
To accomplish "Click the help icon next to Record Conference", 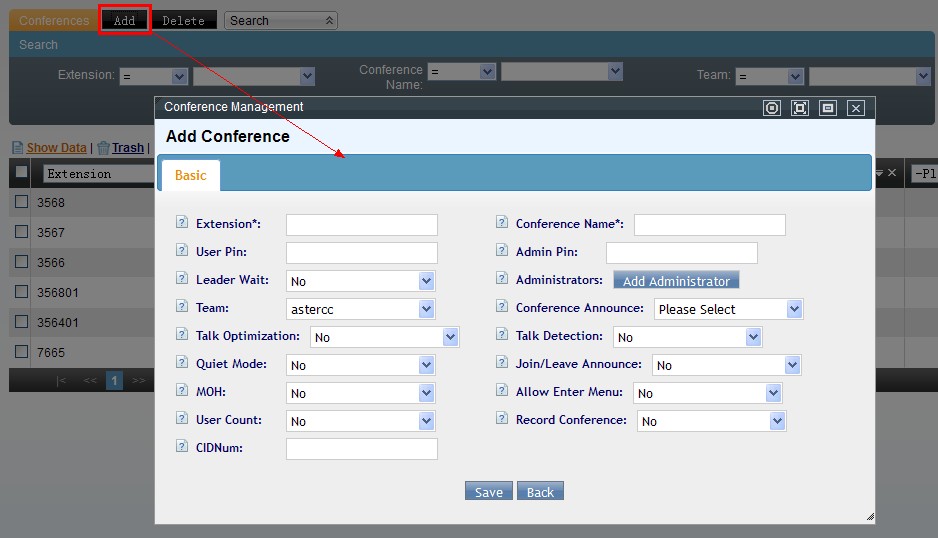I will (x=502, y=420).
